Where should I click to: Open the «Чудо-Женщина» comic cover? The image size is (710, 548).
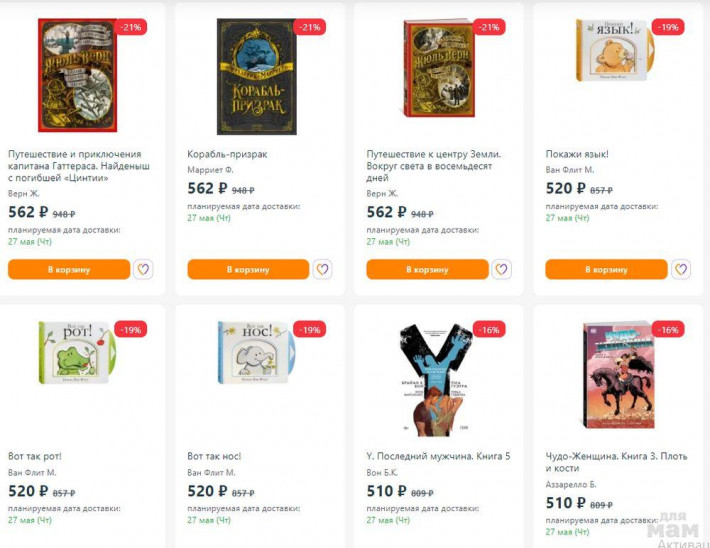point(615,374)
